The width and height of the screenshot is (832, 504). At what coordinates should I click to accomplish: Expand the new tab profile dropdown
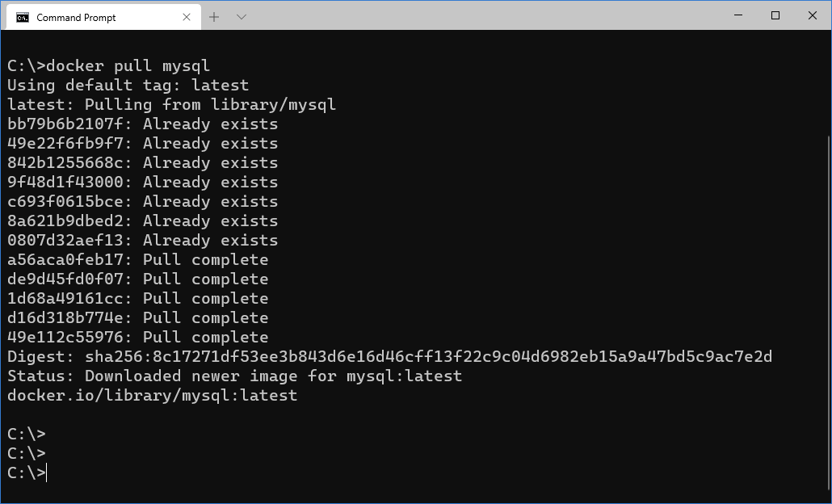coord(242,17)
